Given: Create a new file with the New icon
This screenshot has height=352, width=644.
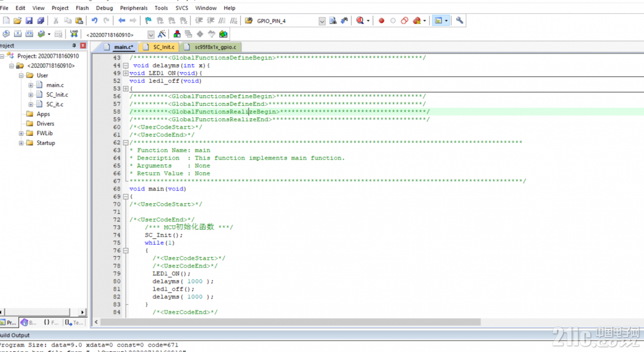Looking at the screenshot, I should pyautogui.click(x=6, y=20).
